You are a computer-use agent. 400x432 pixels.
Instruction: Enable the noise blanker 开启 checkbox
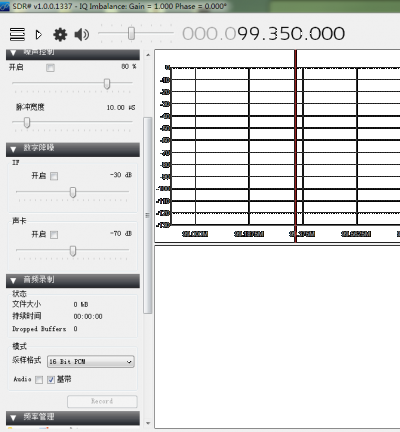pos(50,68)
